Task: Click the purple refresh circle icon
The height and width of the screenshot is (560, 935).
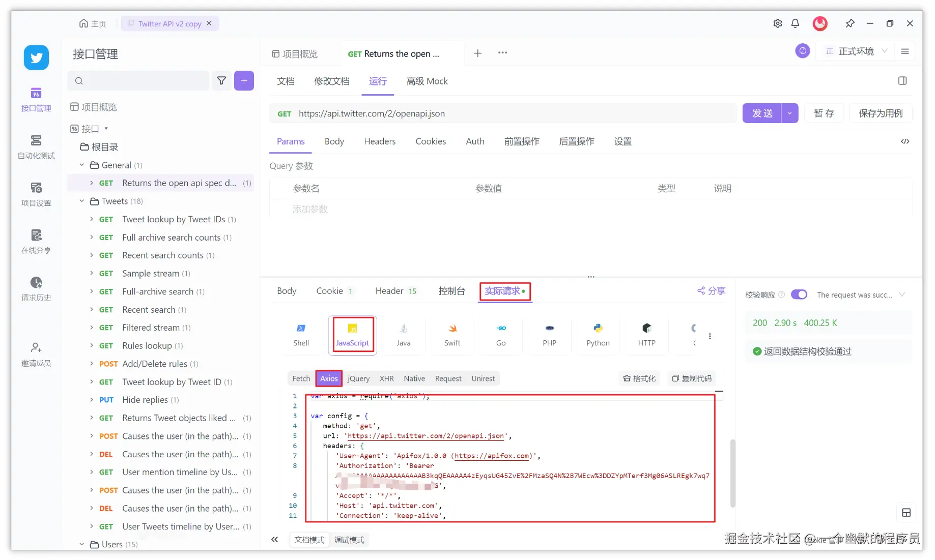Action: [803, 51]
